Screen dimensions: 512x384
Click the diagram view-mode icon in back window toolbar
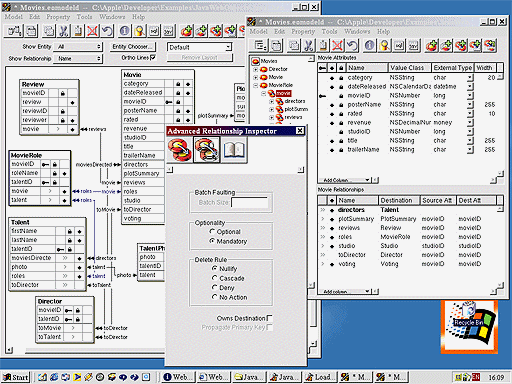[x=15, y=31]
